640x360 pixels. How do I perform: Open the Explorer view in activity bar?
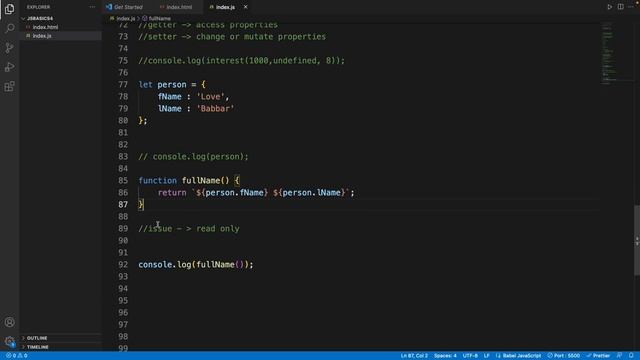tap(9, 9)
